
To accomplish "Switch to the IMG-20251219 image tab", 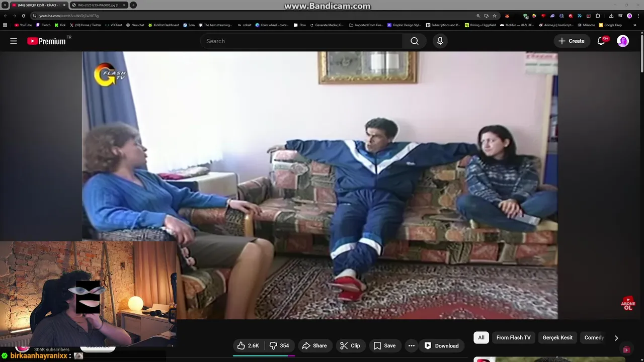I will pyautogui.click(x=98, y=5).
